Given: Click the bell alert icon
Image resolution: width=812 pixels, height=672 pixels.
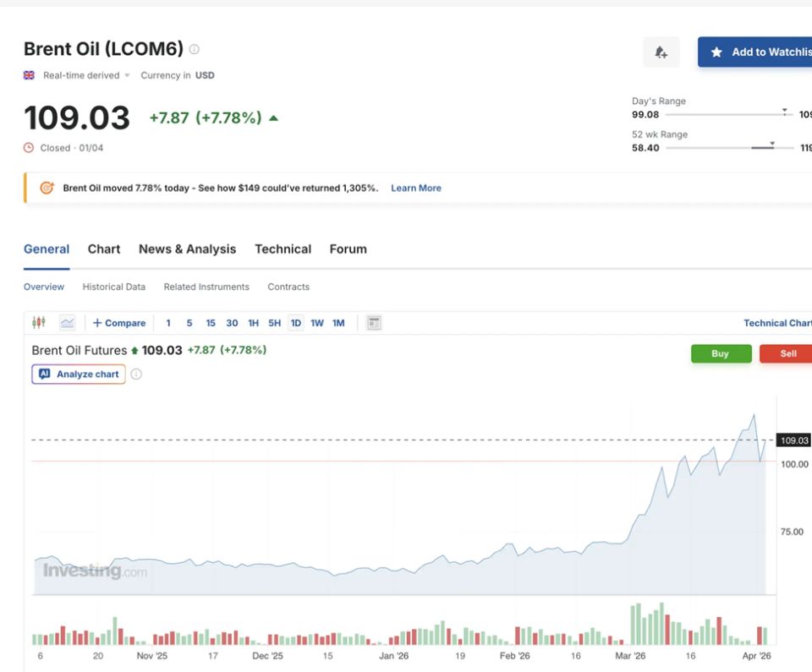Looking at the screenshot, I should (x=661, y=52).
